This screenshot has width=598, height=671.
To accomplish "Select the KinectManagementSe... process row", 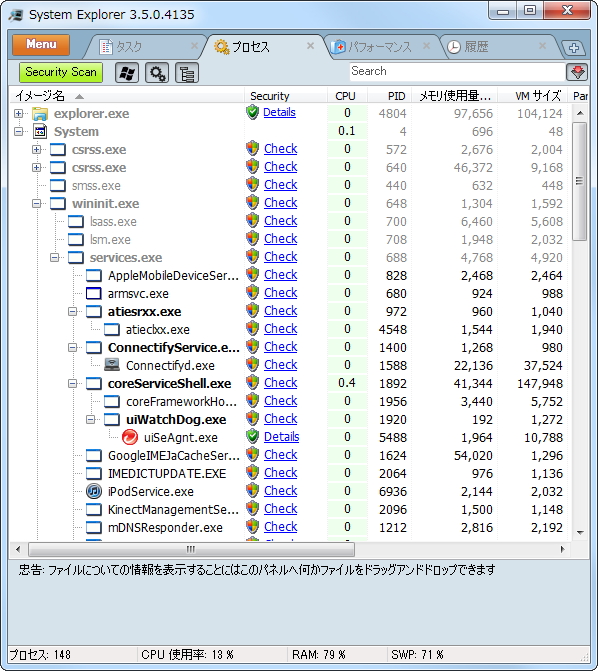I will (x=290, y=509).
